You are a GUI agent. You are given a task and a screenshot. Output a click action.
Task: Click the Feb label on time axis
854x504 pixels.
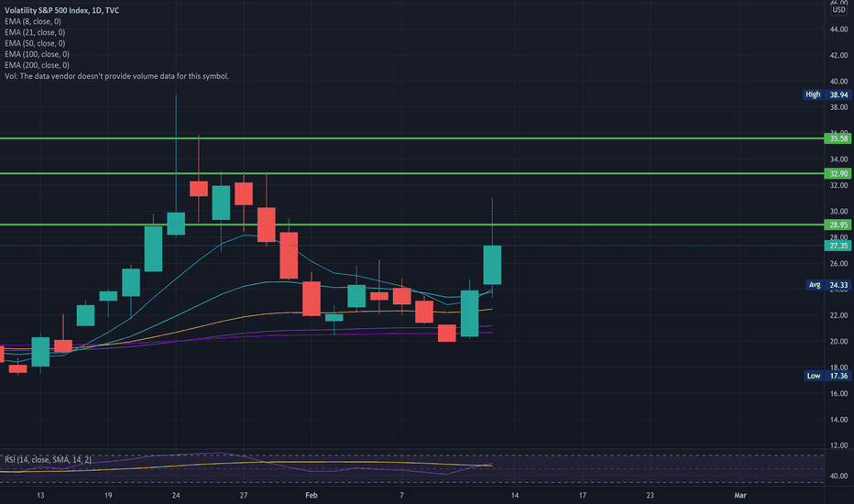tap(312, 495)
